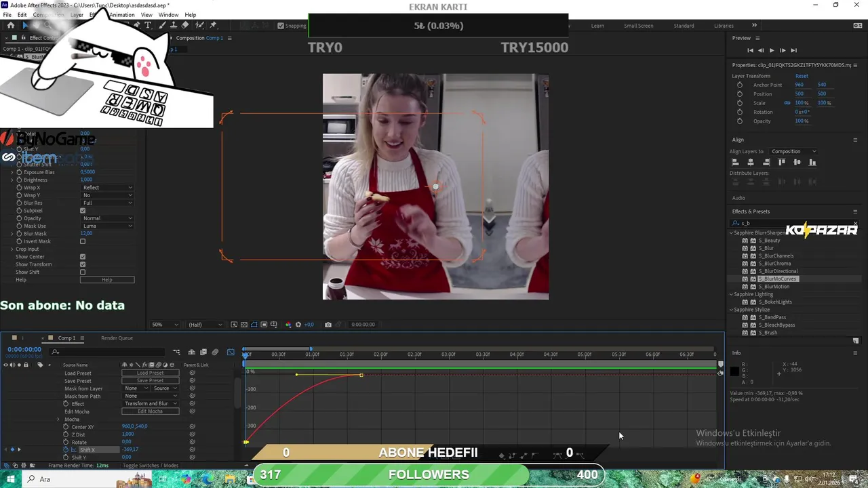Open Blur Res dropdown set to Full
This screenshot has height=488, width=868.
(107, 203)
